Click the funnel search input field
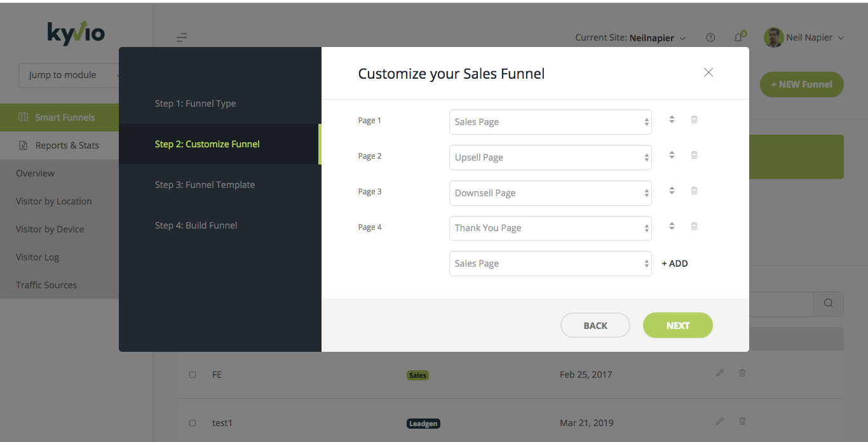 coord(782,304)
